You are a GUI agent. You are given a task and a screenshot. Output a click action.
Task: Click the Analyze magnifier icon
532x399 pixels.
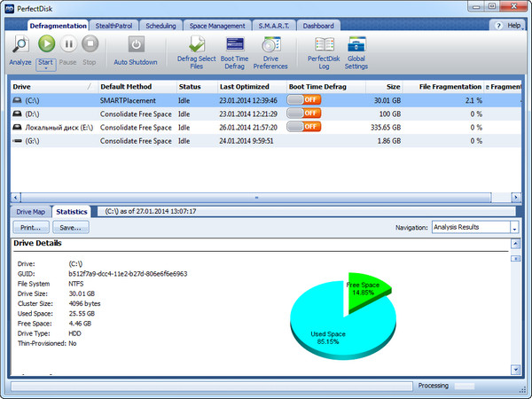point(20,44)
